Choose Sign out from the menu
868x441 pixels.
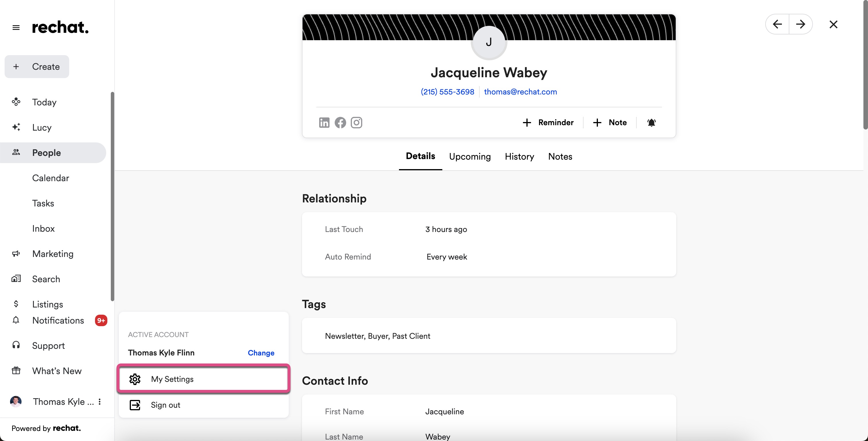[x=165, y=405]
